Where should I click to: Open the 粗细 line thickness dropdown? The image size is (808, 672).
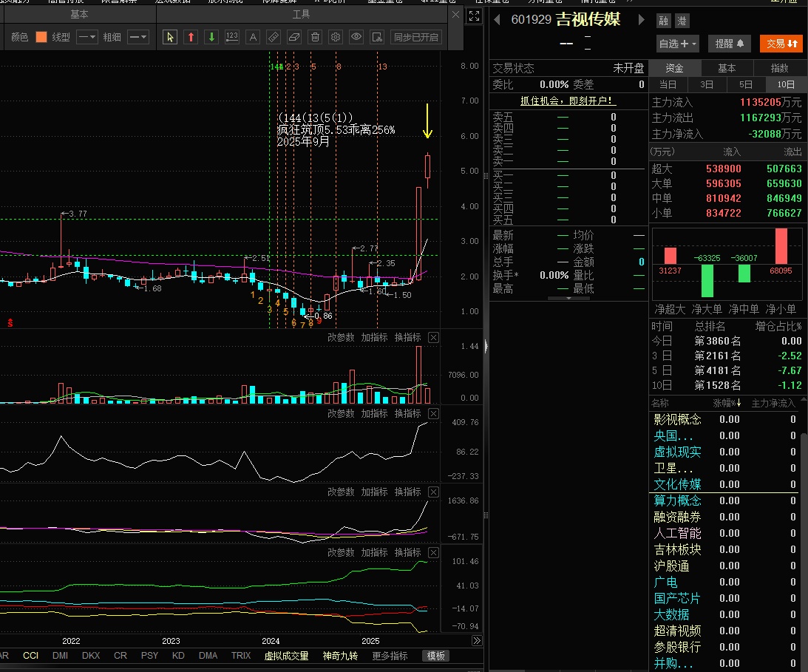138,37
